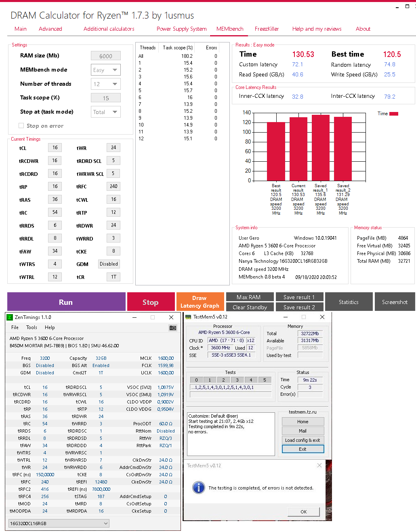This screenshot has height=532, width=416.
Task: Open the Number of threads dropdown
Action: [x=105, y=84]
